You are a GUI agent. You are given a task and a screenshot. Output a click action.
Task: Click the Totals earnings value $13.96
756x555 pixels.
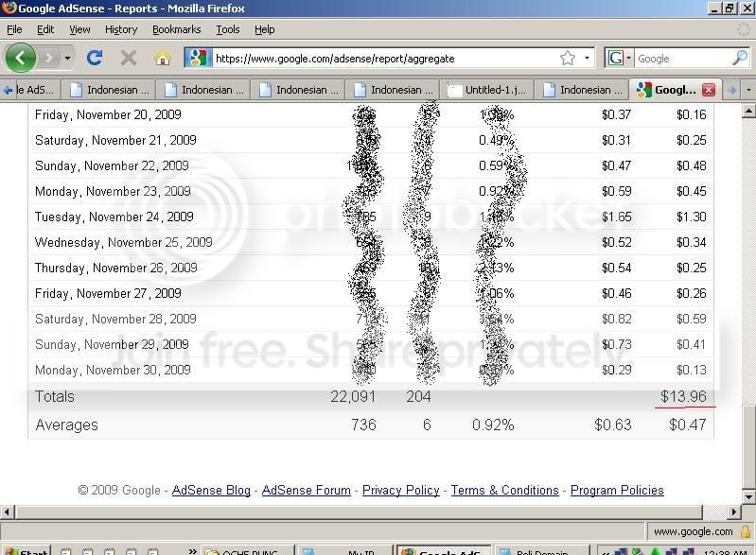683,396
